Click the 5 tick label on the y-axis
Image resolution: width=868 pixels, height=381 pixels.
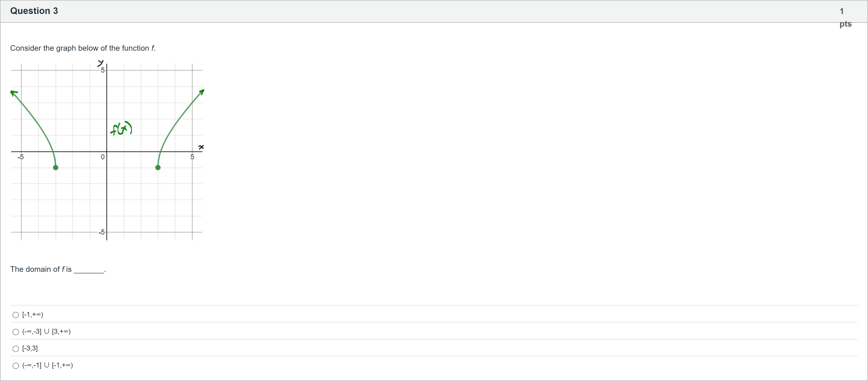click(103, 70)
